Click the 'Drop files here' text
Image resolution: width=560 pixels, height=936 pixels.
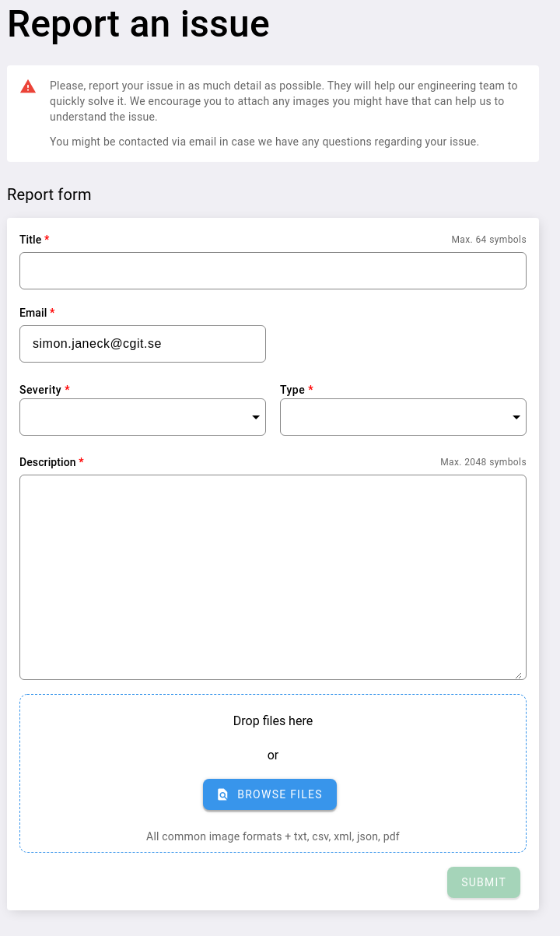tap(273, 721)
